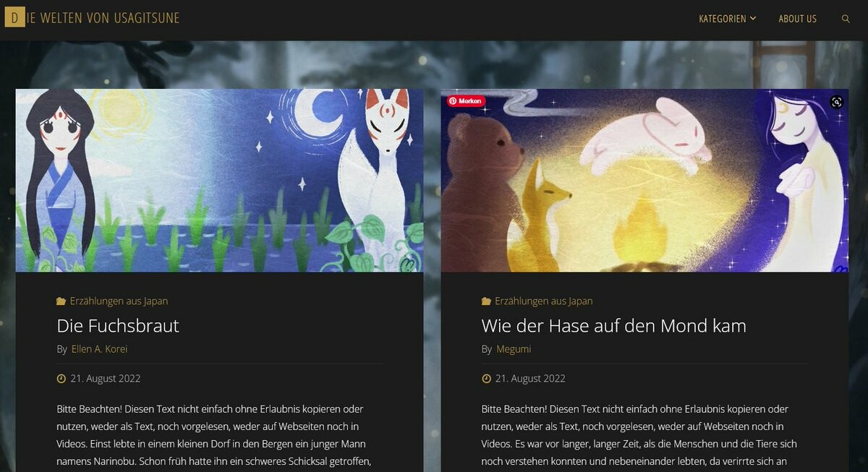Click clock icon beside Hase post date
This screenshot has height=472, width=868.
point(486,379)
